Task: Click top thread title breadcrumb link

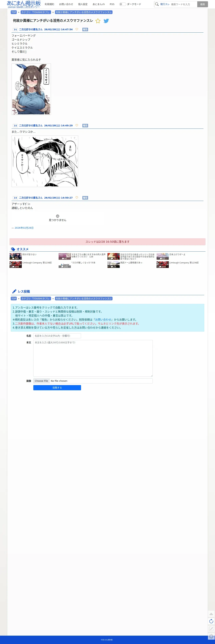Action: 84,12
